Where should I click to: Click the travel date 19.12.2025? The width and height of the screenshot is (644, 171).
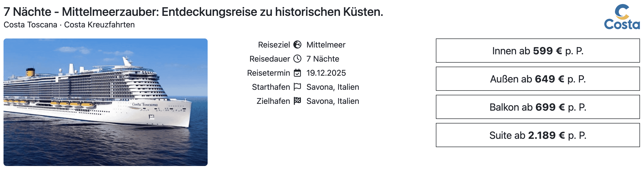coord(326,73)
